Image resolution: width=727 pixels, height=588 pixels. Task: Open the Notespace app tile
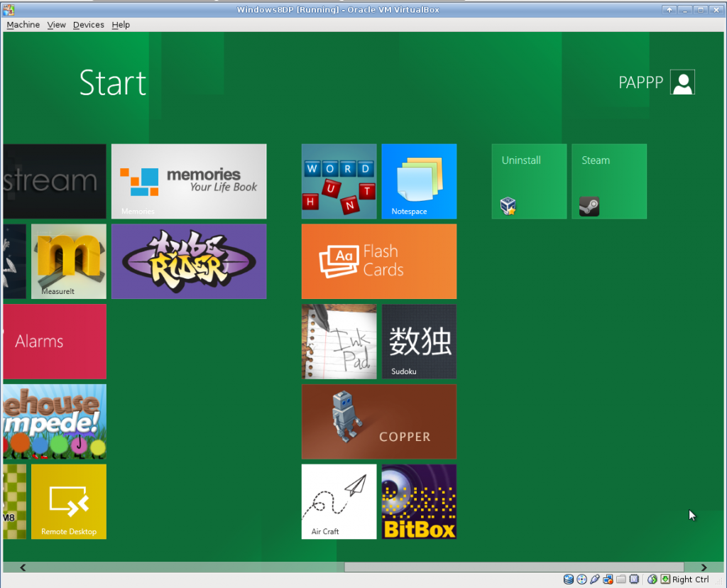(x=419, y=181)
